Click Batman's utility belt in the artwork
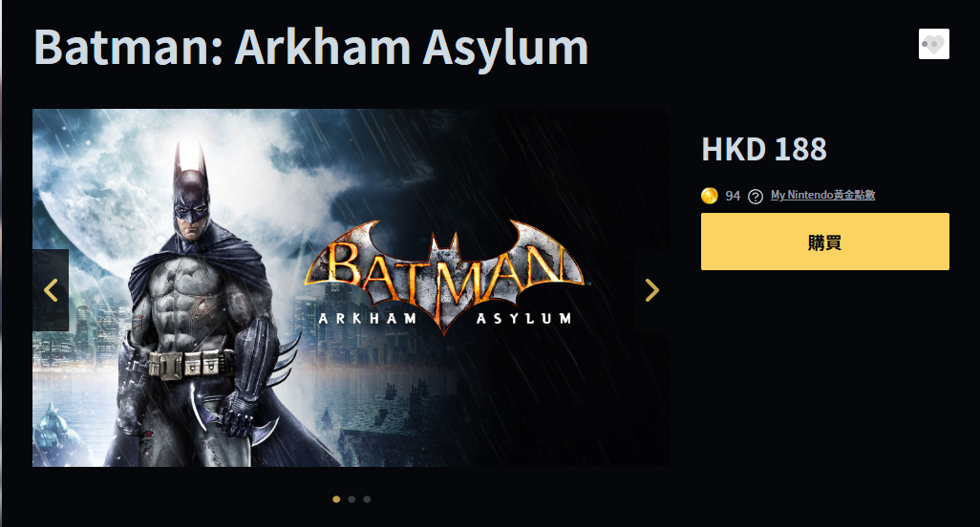The height and width of the screenshot is (527, 980). tap(191, 364)
